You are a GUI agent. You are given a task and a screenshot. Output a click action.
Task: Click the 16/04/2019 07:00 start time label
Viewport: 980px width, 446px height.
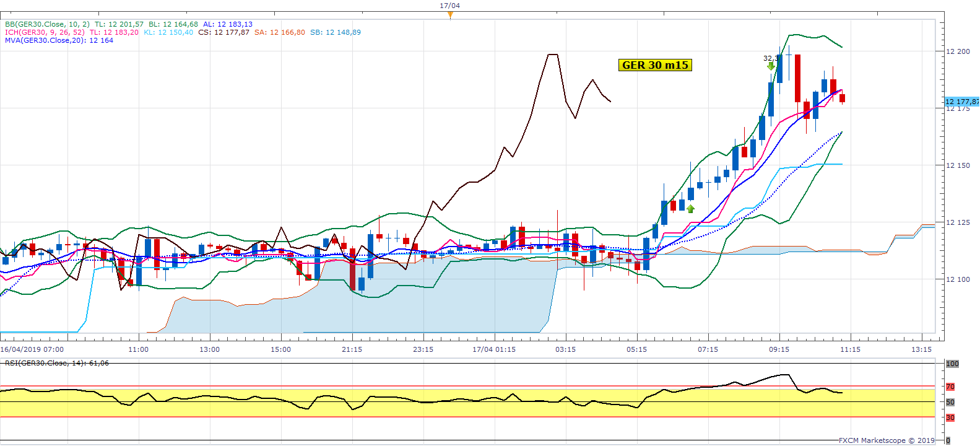[32, 349]
